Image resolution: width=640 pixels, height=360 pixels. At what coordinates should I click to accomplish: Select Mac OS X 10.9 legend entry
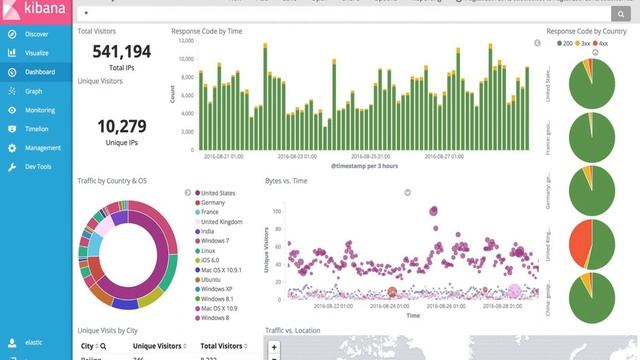pyautogui.click(x=216, y=309)
